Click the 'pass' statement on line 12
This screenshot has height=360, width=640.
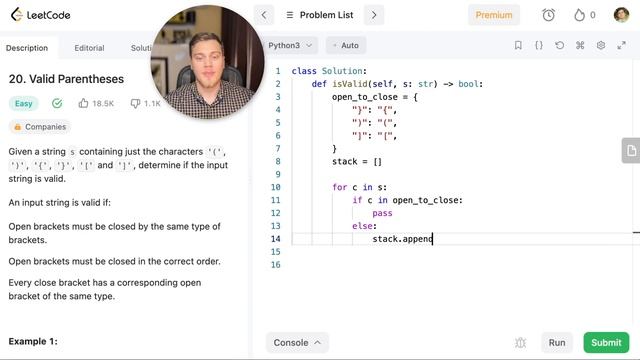pyautogui.click(x=382, y=213)
